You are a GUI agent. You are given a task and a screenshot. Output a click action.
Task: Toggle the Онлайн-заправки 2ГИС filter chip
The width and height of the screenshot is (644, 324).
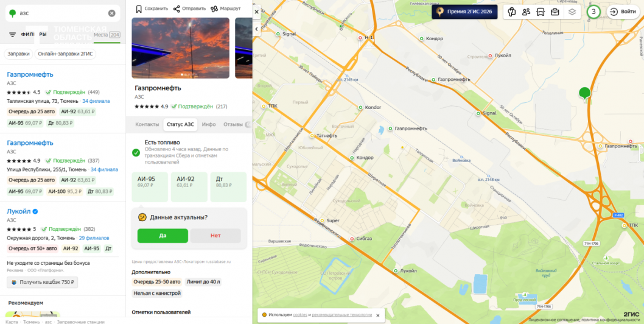point(65,54)
